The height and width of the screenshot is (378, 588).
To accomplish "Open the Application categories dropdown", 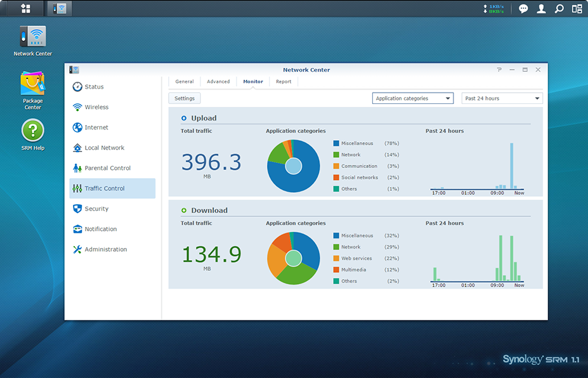I will point(412,98).
